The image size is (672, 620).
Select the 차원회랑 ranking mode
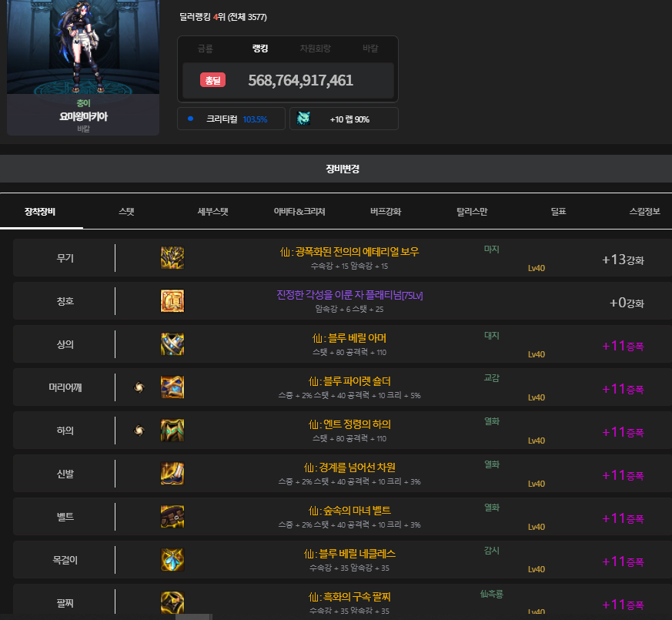(315, 49)
